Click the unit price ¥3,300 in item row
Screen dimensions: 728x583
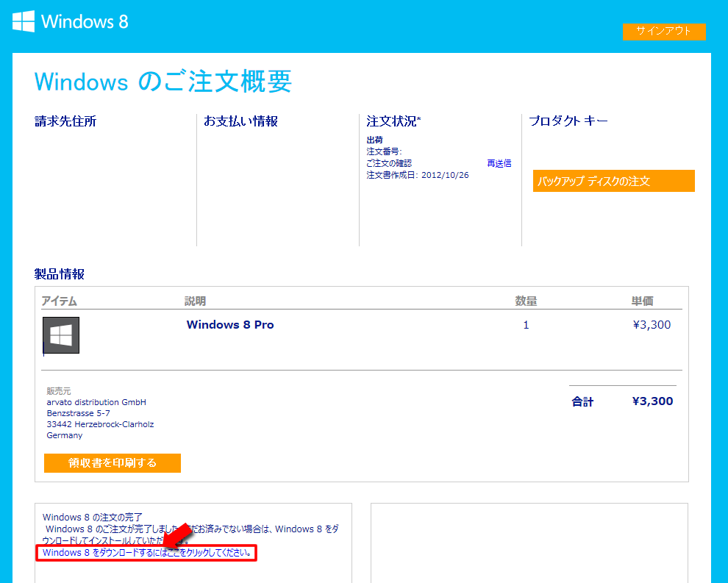point(652,325)
